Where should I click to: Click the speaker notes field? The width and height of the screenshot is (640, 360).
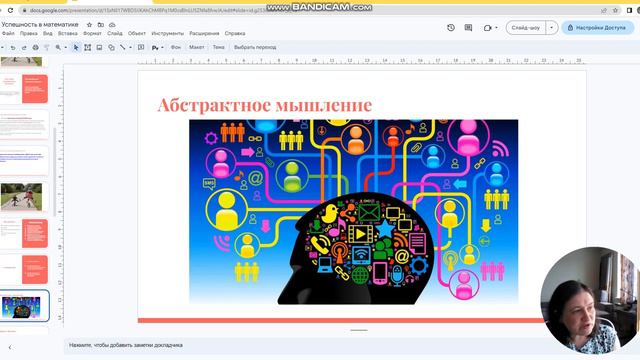302,345
